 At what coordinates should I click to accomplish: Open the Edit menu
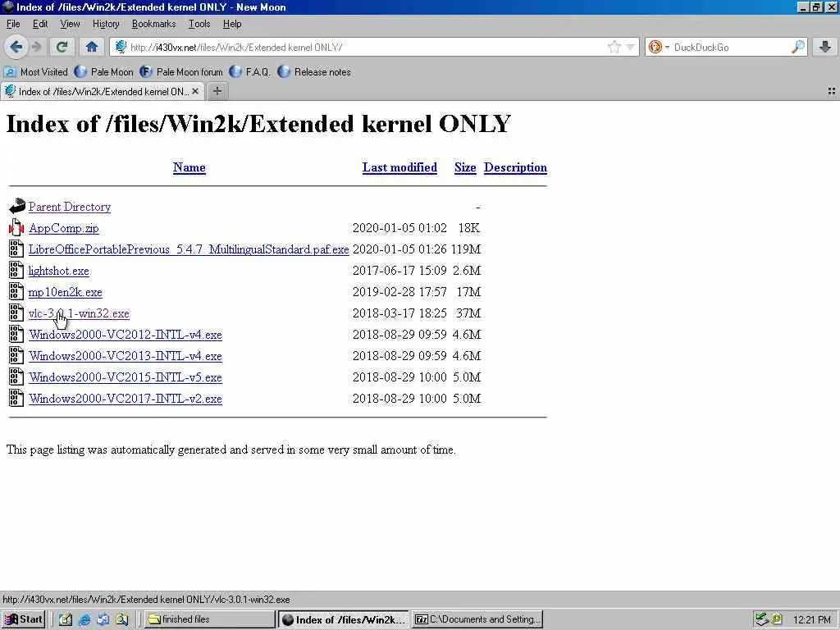39,24
